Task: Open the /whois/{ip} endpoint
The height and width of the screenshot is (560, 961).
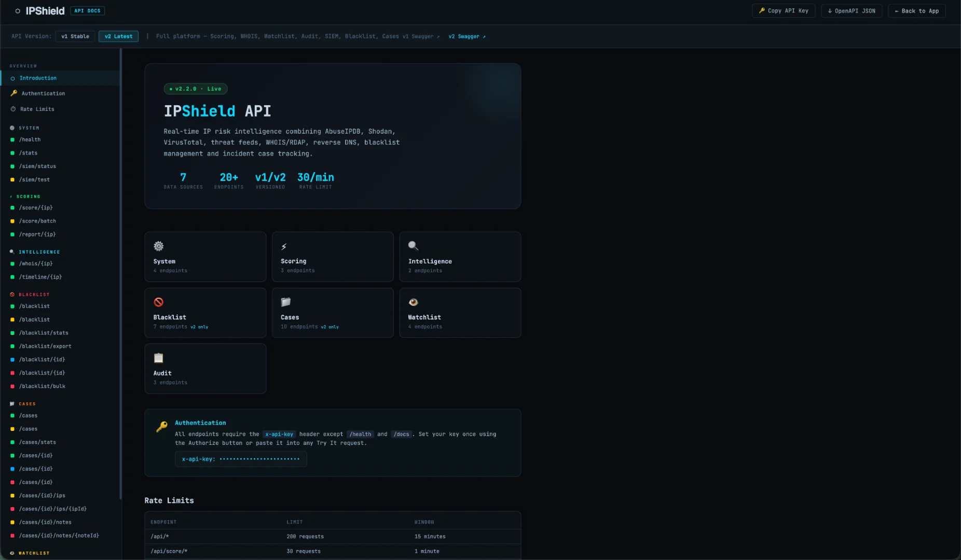Action: [60, 263]
